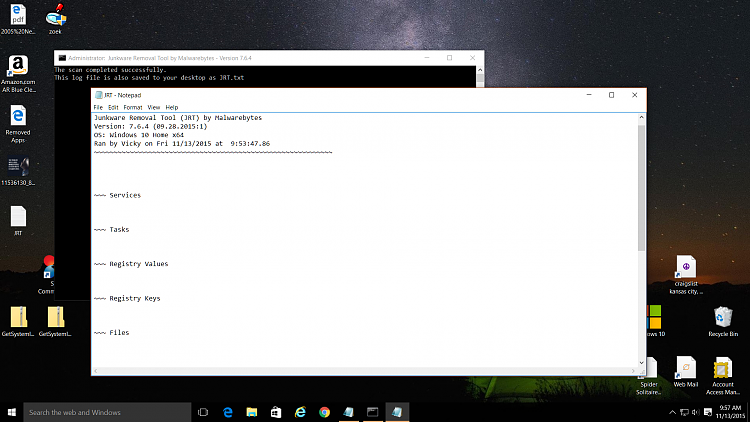
Task: Show hidden system tray icons
Action: click(x=672, y=412)
